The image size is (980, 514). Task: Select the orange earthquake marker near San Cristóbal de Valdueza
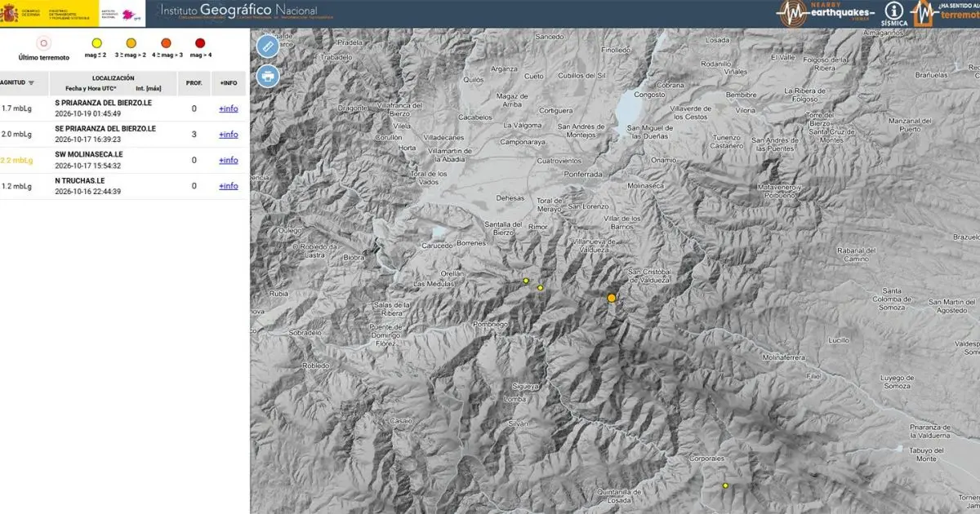point(612,299)
